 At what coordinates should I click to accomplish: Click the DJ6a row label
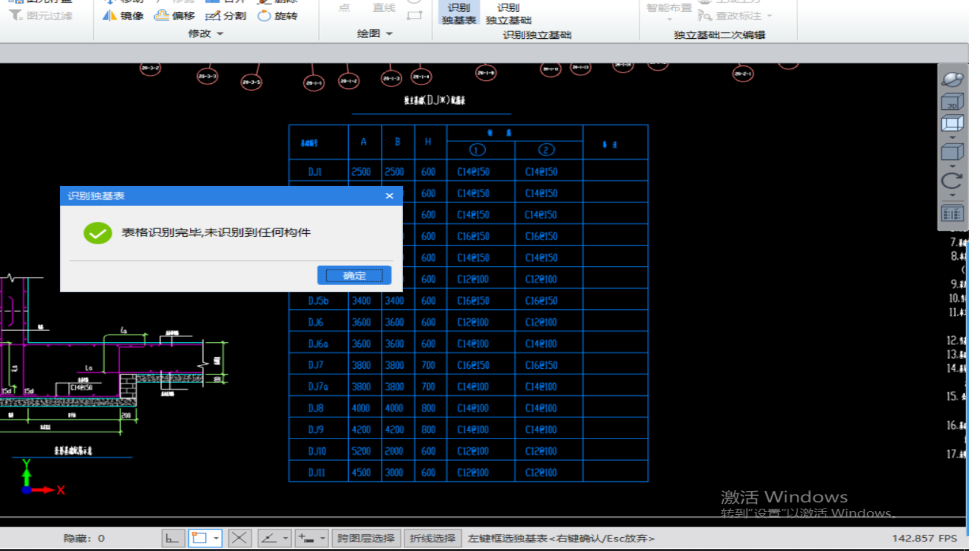click(318, 344)
